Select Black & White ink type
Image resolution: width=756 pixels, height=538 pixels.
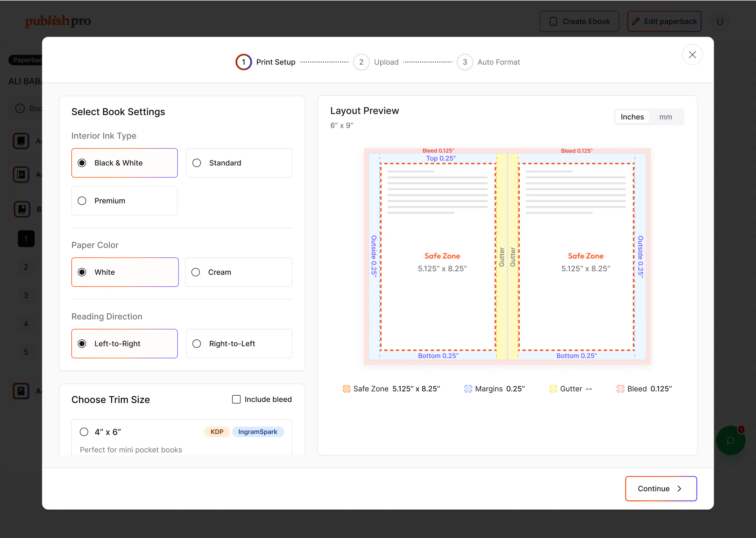click(x=124, y=163)
